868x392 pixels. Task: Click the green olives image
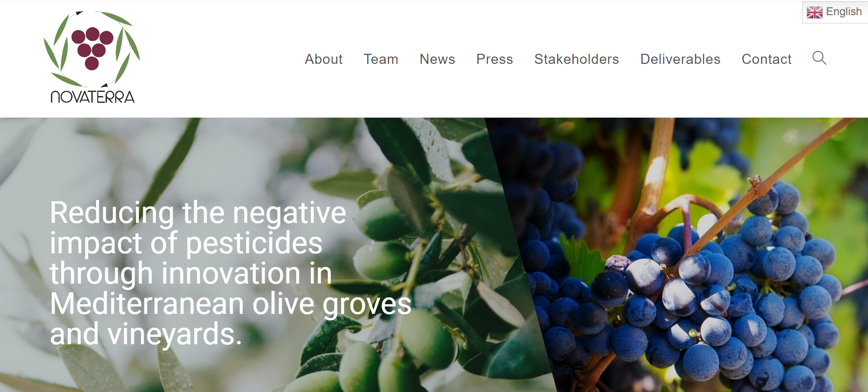[x=404, y=285]
